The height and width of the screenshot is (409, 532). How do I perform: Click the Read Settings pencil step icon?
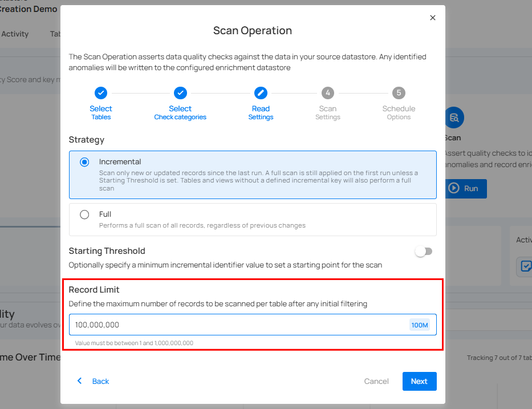[261, 93]
